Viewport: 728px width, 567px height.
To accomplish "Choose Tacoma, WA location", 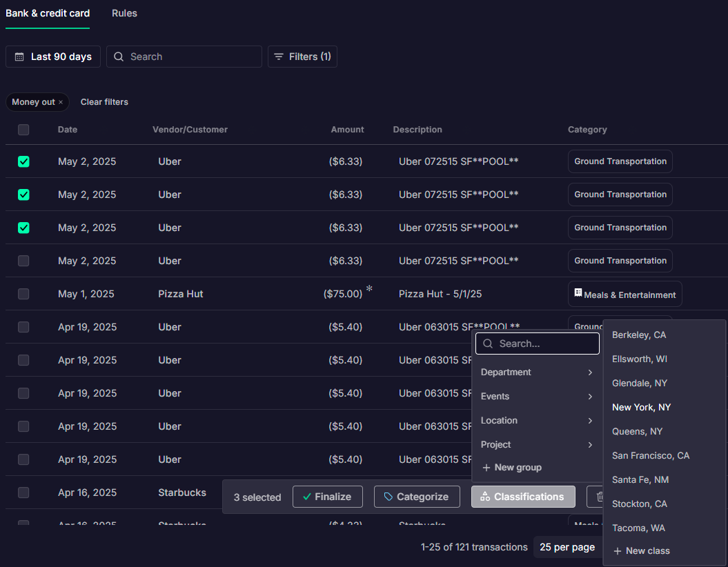I will tap(638, 528).
